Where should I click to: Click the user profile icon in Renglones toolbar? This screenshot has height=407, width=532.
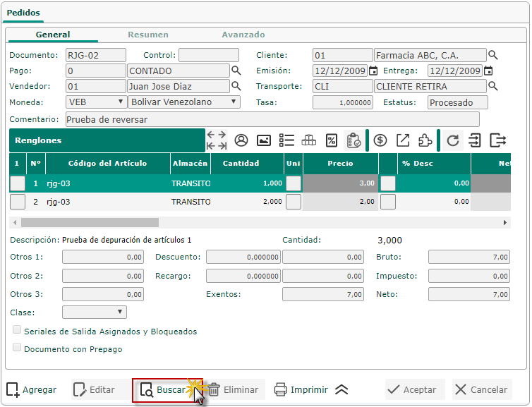coord(241,140)
